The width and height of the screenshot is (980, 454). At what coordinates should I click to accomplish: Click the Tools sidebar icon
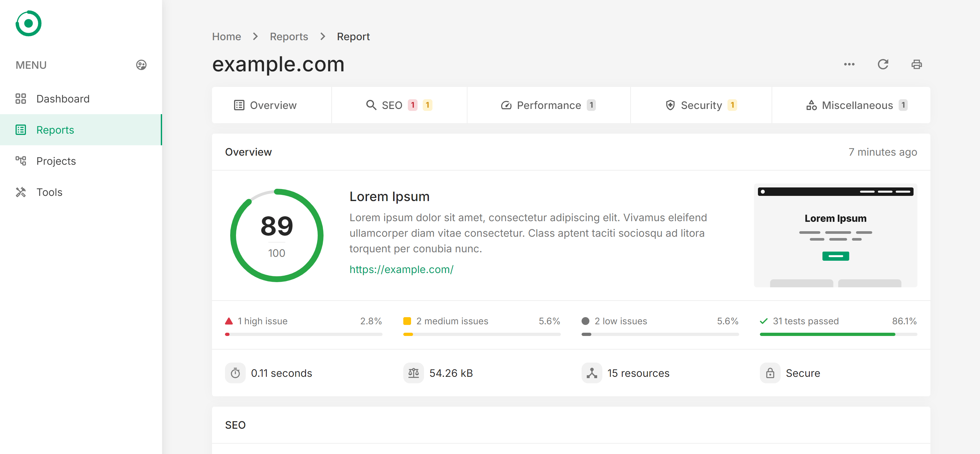(21, 192)
